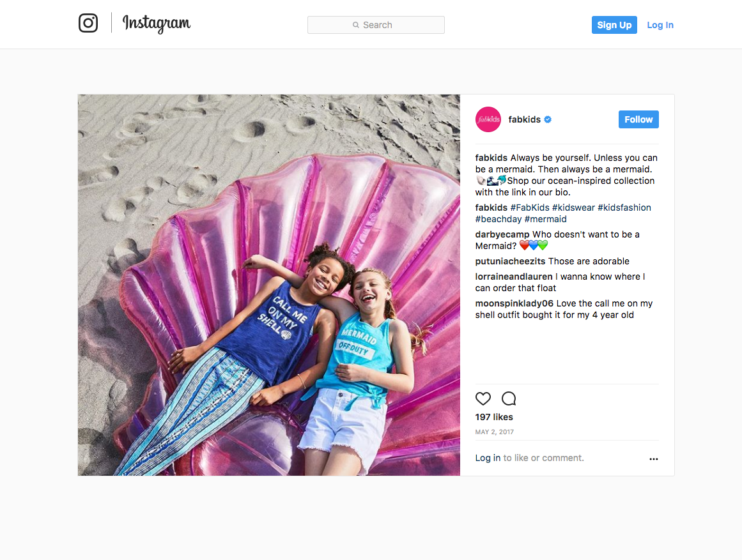
Task: Click the blue verified badge next to fabkids
Action: tap(548, 119)
